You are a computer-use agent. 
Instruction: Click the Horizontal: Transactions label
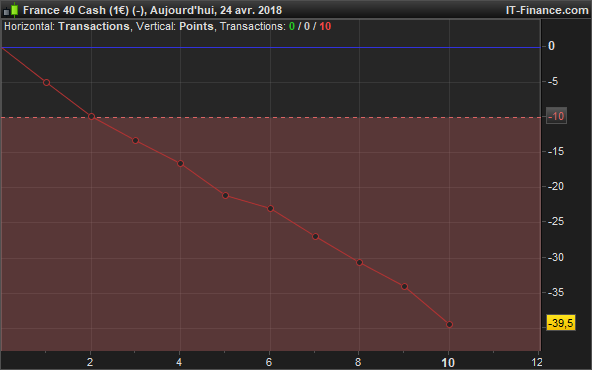66,26
